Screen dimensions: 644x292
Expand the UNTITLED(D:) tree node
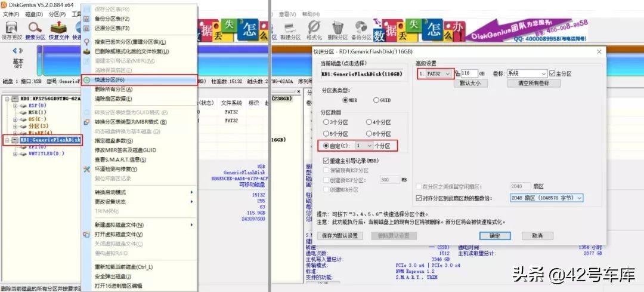[x=15, y=154]
